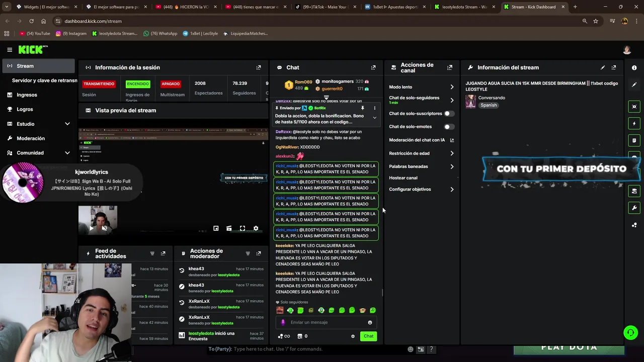Image resolution: width=644 pixels, height=362 pixels.
Task: Expand Chat de solo-seguidores options
Action: point(452,100)
